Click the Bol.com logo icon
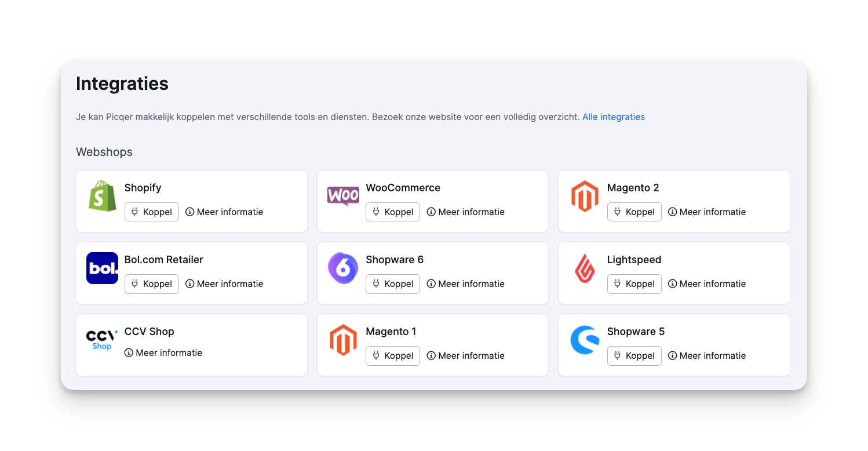868x451 pixels. 102,268
